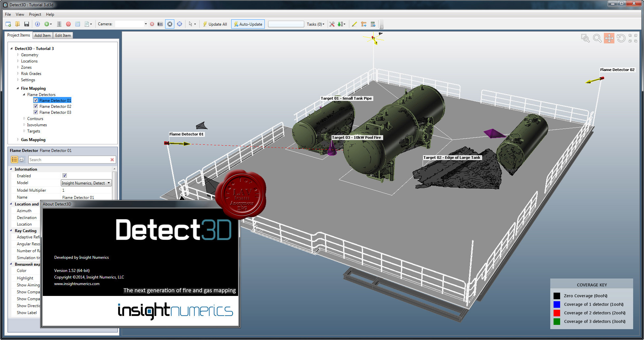Expand the Contours tree node
This screenshot has height=340, width=644.
pos(24,118)
